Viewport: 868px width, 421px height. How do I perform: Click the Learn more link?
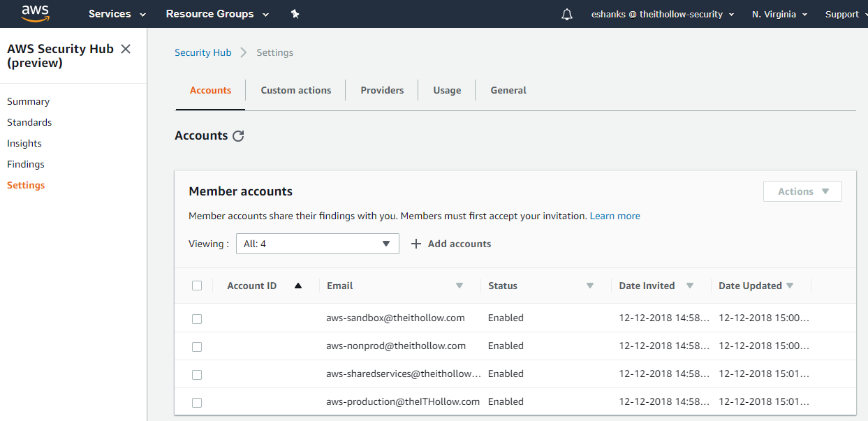tap(615, 216)
